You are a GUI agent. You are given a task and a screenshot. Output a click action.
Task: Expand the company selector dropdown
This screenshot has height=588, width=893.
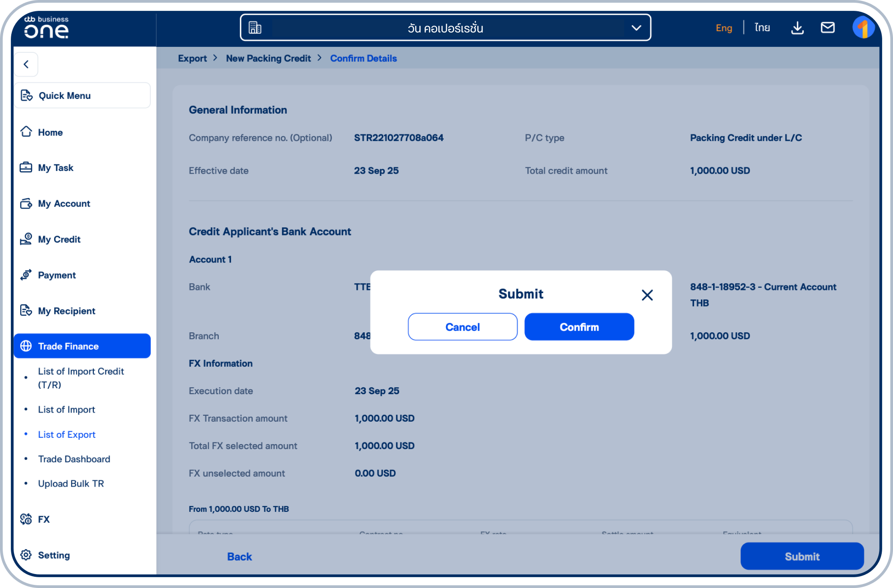tap(636, 28)
